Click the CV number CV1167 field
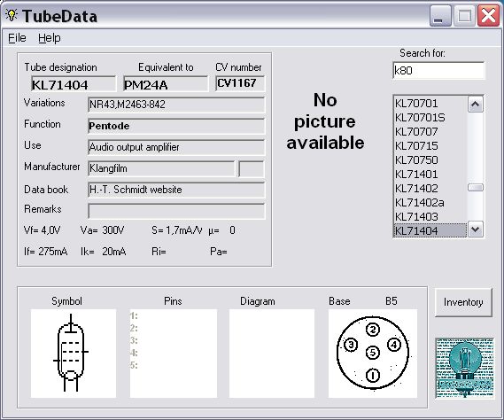 click(240, 83)
